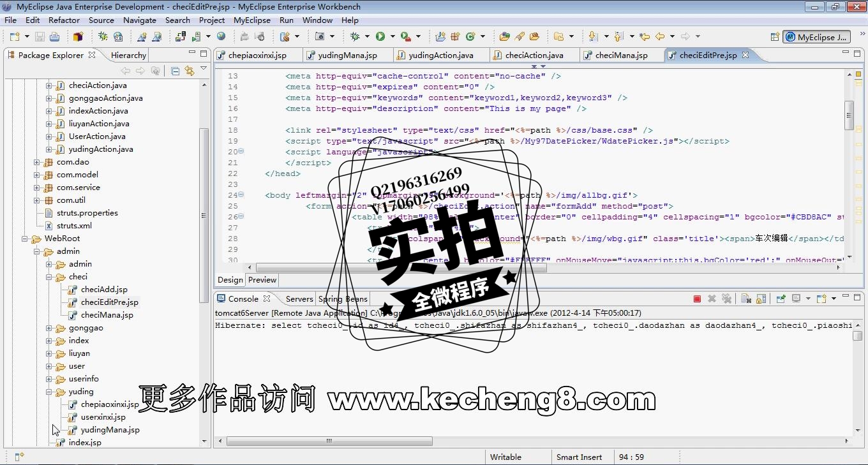The height and width of the screenshot is (465, 868).
Task: Collapse the yuding folder node
Action: coord(49,392)
